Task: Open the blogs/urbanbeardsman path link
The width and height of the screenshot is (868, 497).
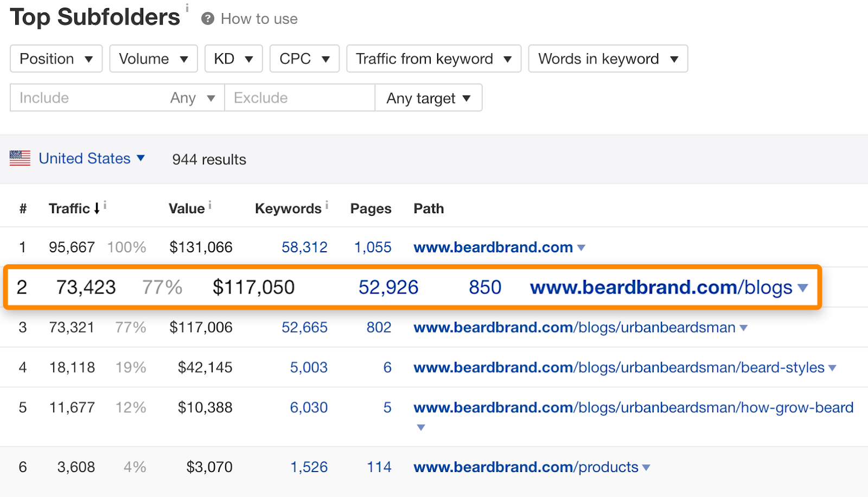Action: 575,328
